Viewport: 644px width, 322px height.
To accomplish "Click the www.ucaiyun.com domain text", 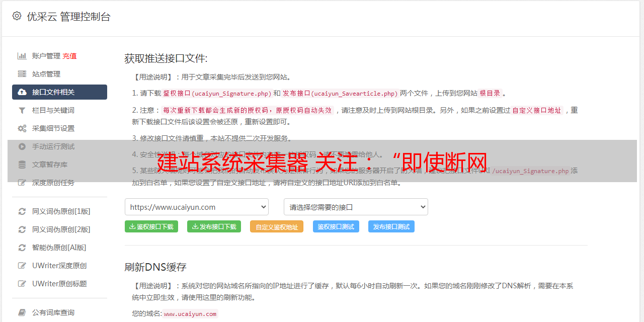I will pos(190,314).
